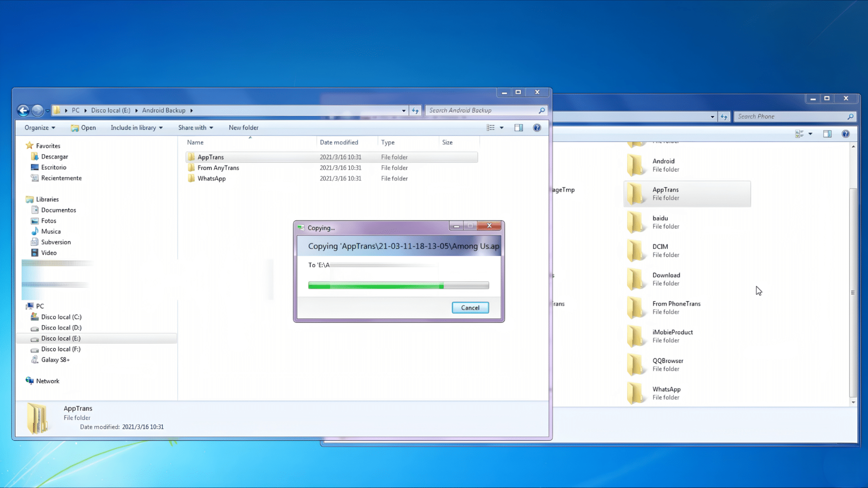The image size is (868, 488).
Task: Select Libraries node in navigation pane
Action: click(x=47, y=199)
